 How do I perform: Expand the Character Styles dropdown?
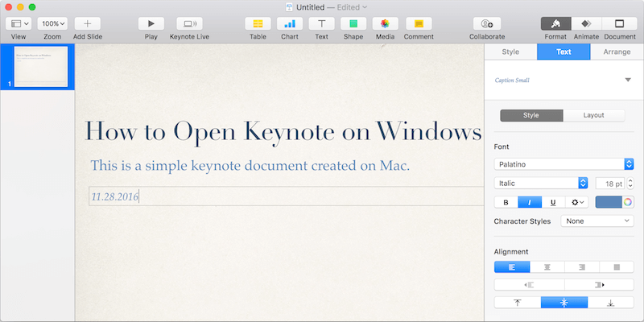[597, 221]
